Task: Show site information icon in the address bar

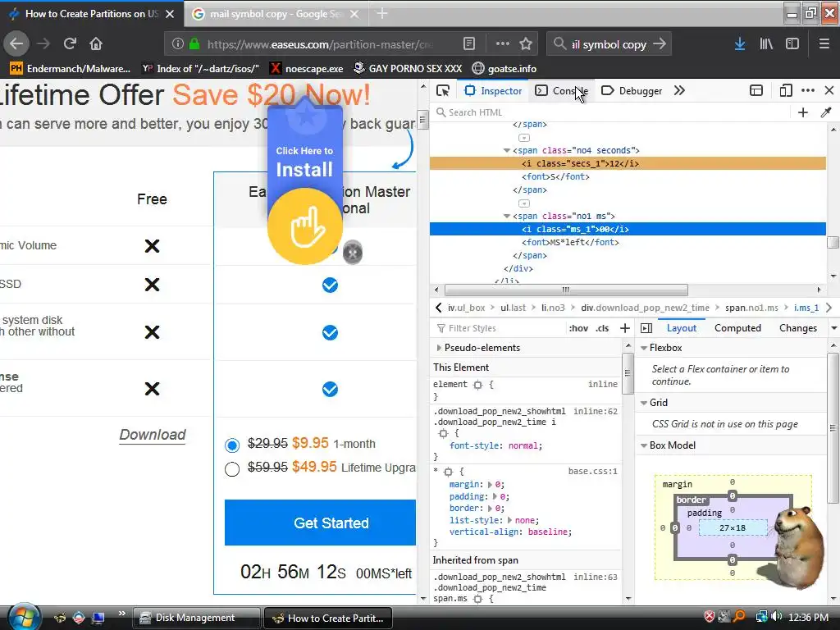Action: pyautogui.click(x=178, y=44)
